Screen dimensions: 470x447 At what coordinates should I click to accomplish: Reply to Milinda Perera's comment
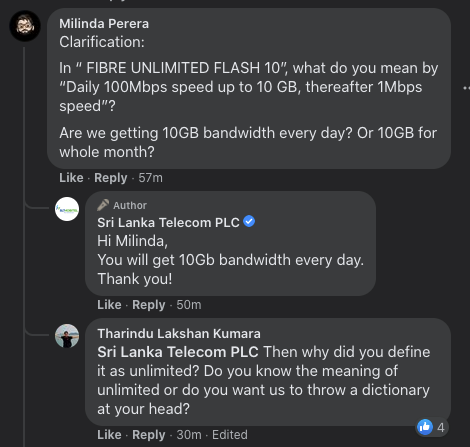(111, 178)
